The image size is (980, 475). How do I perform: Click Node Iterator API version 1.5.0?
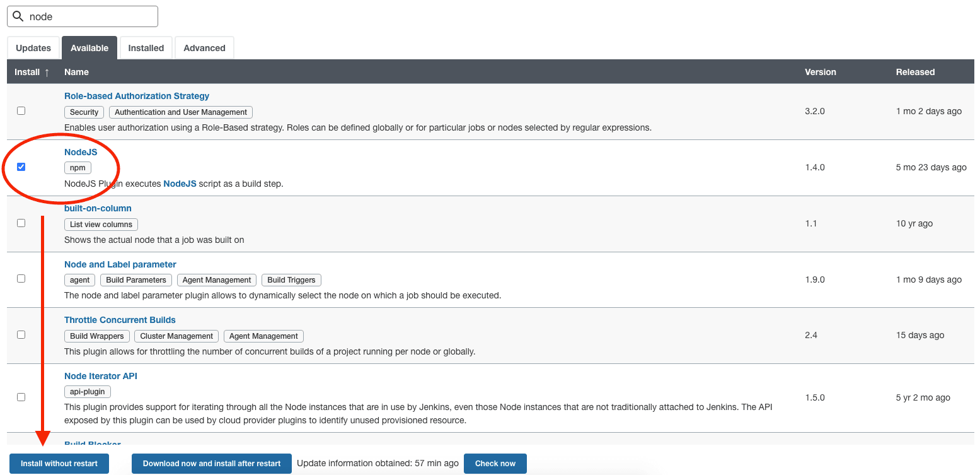[x=815, y=397]
